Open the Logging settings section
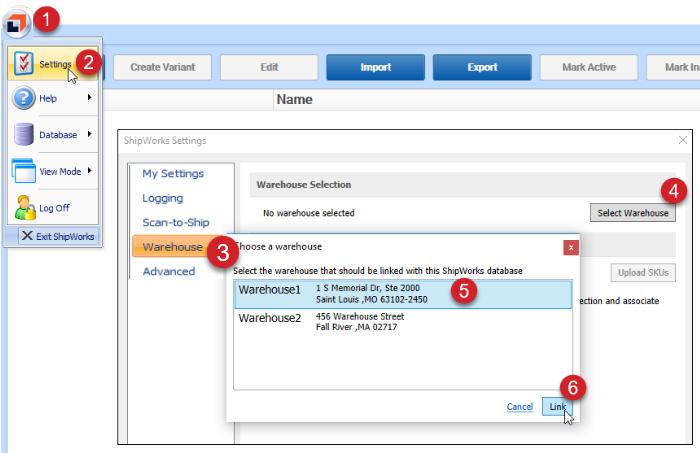Screen dimensions: 700x453 pos(162,198)
